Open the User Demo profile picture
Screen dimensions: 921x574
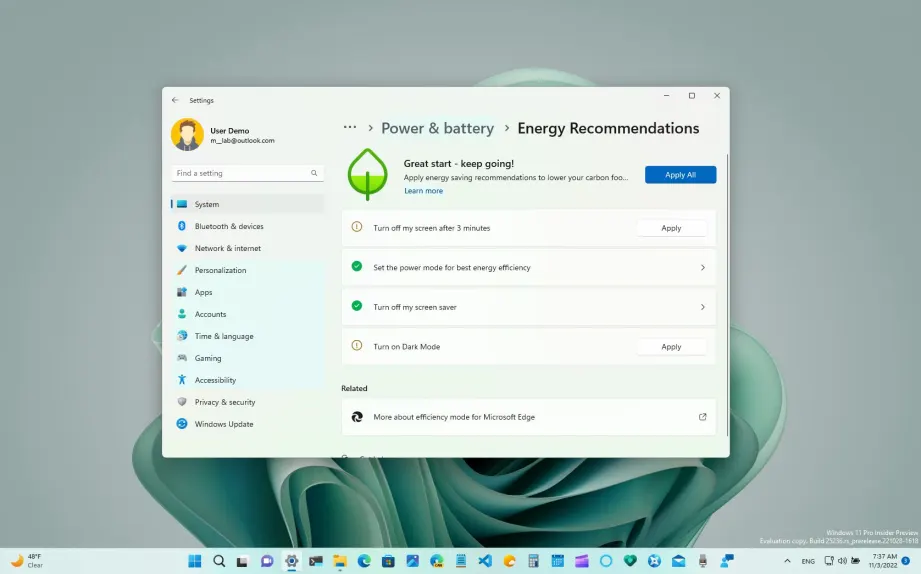[x=187, y=135]
